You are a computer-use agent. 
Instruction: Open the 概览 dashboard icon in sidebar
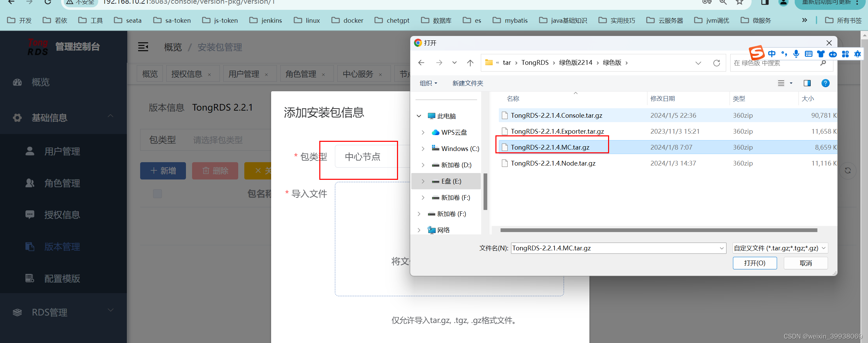tap(17, 82)
